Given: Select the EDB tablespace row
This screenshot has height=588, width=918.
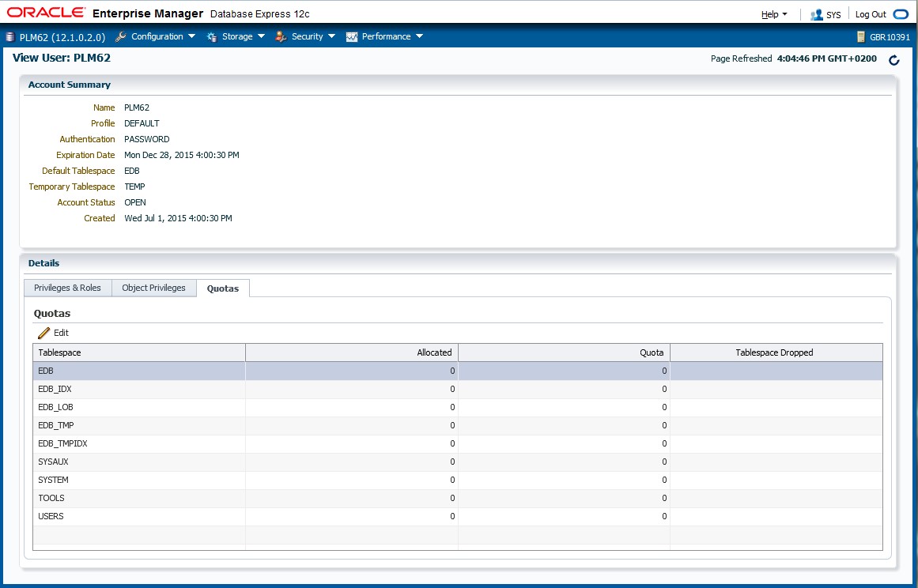Looking at the screenshot, I should (458, 371).
